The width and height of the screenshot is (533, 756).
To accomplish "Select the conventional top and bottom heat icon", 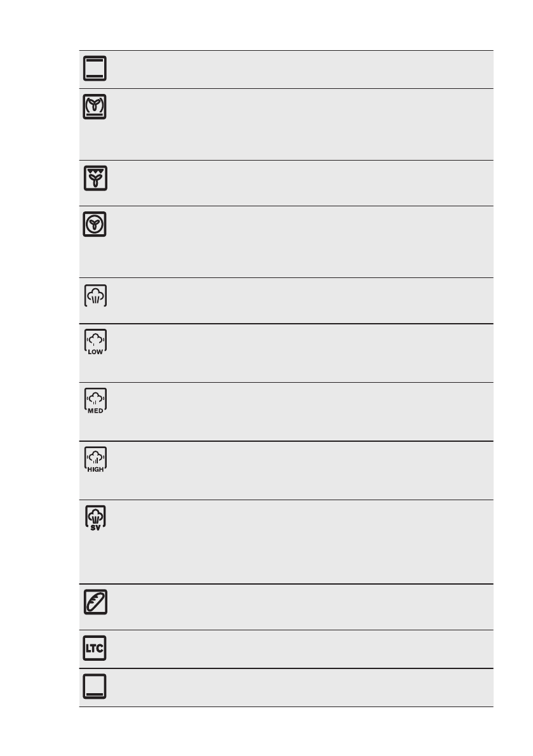I will click(x=95, y=69).
